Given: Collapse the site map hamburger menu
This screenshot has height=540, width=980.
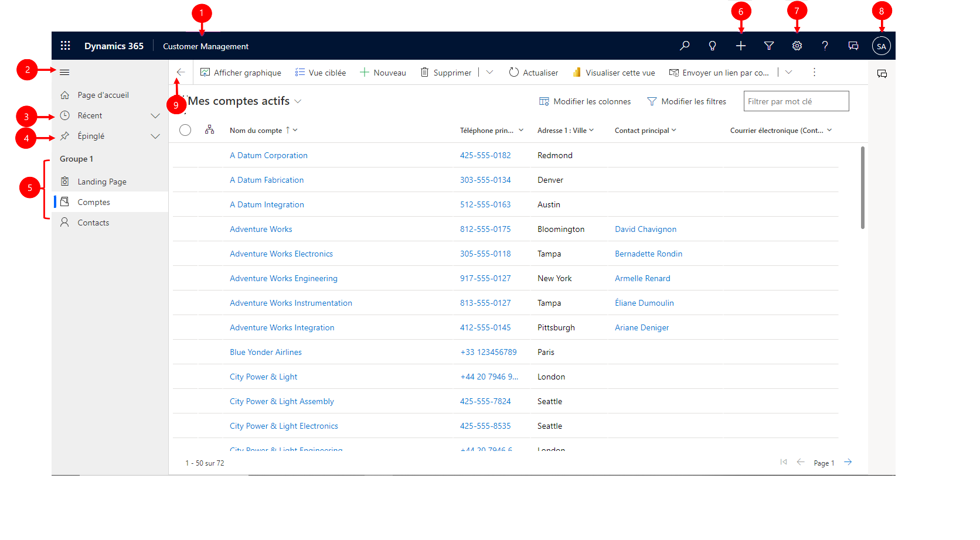Looking at the screenshot, I should [x=64, y=72].
